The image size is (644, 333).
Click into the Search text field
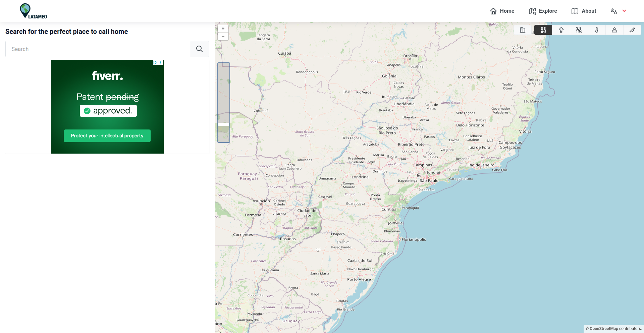click(98, 49)
